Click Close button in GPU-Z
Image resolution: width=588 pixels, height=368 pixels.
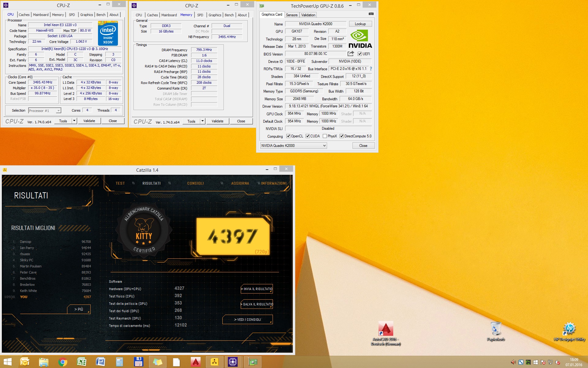point(363,146)
